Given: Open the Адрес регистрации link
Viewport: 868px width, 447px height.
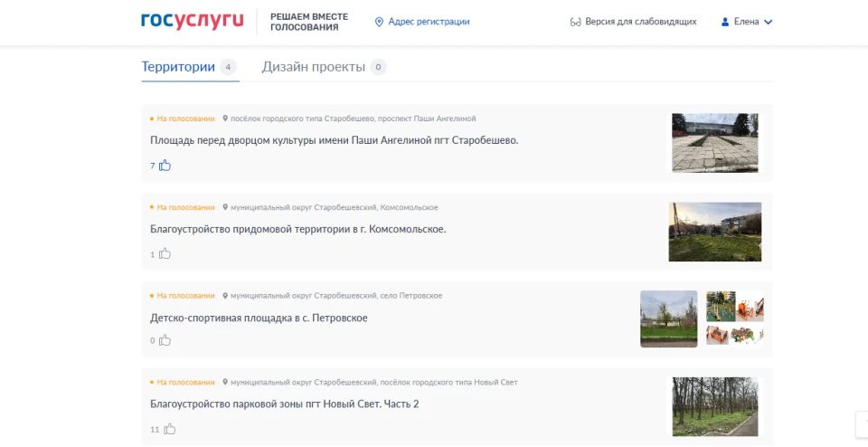Looking at the screenshot, I should tap(429, 22).
